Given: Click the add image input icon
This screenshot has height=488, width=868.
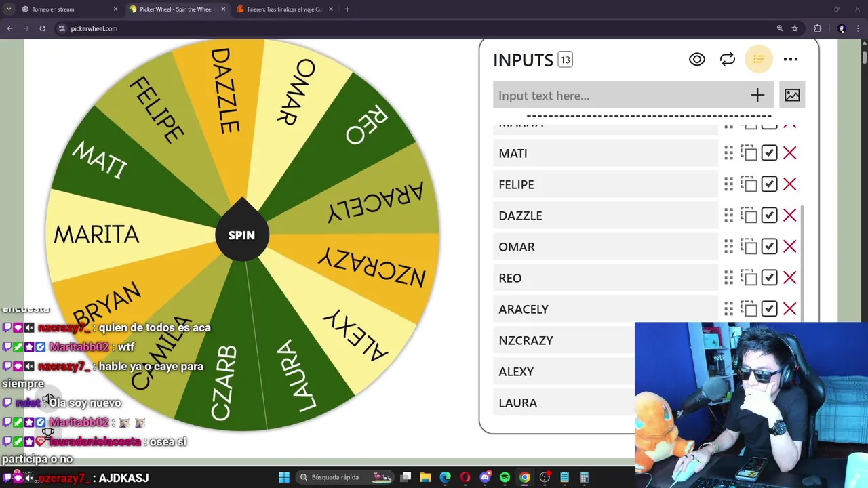Looking at the screenshot, I should coord(792,96).
